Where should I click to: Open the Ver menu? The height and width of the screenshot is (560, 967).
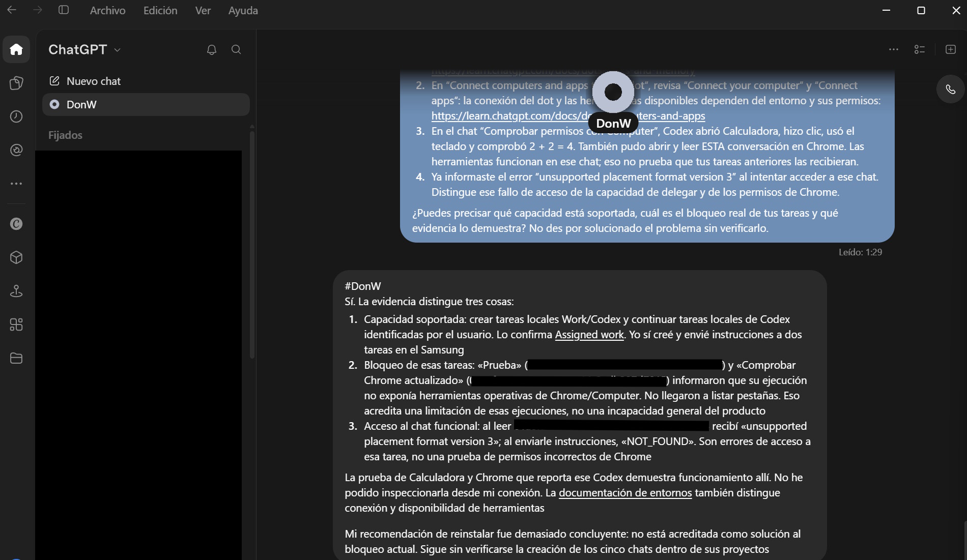pos(203,11)
